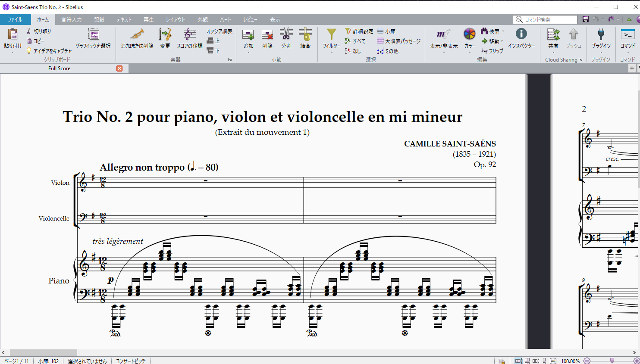640x364 pixels.
Task: Open フィルター dropdown
Action: click(x=332, y=52)
